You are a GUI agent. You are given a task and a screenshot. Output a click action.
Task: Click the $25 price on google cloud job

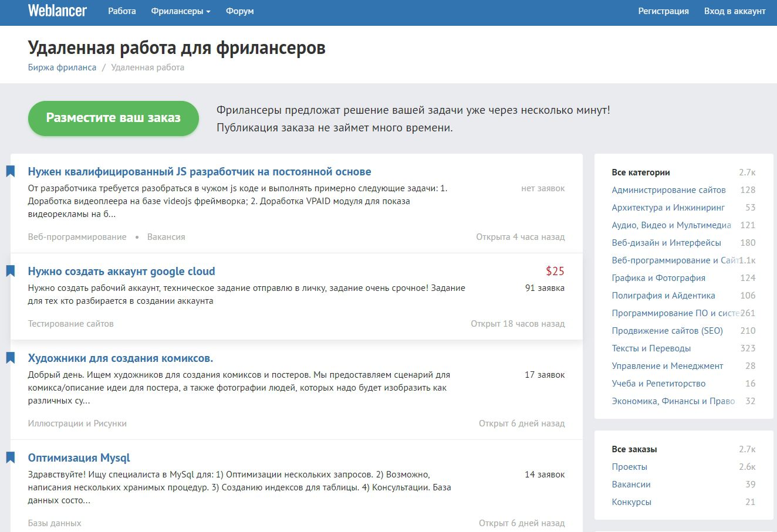[x=555, y=271]
